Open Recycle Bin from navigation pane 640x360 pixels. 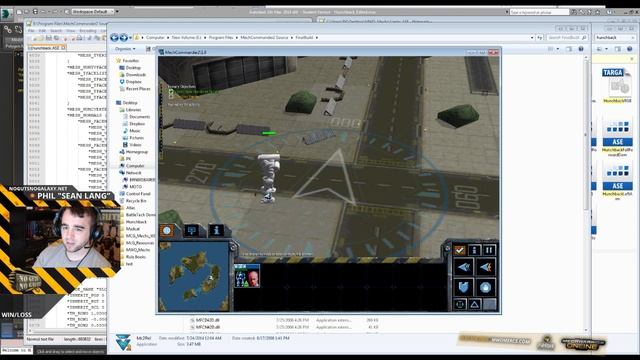(x=133, y=201)
